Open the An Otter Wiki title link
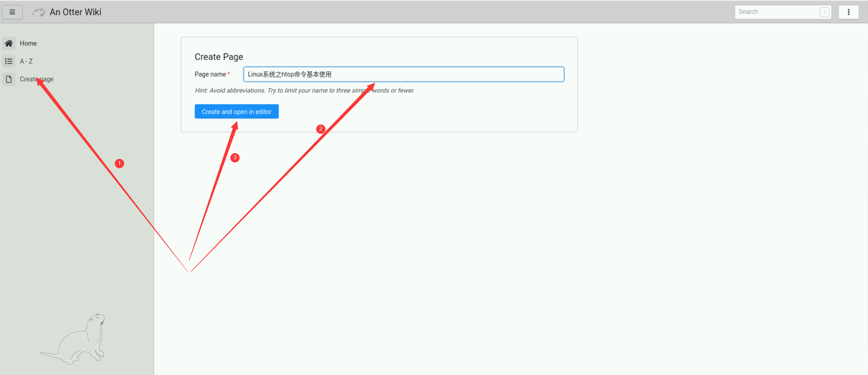Screen dimensions: 868x375 75,12
